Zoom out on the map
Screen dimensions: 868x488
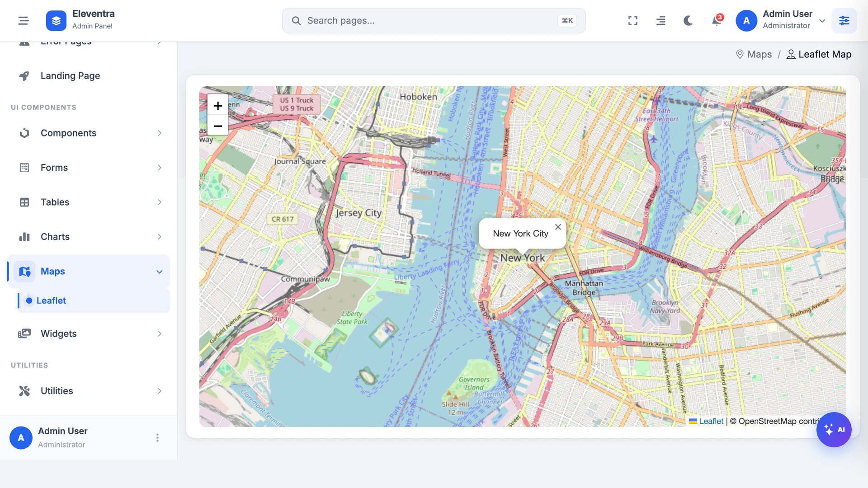217,126
